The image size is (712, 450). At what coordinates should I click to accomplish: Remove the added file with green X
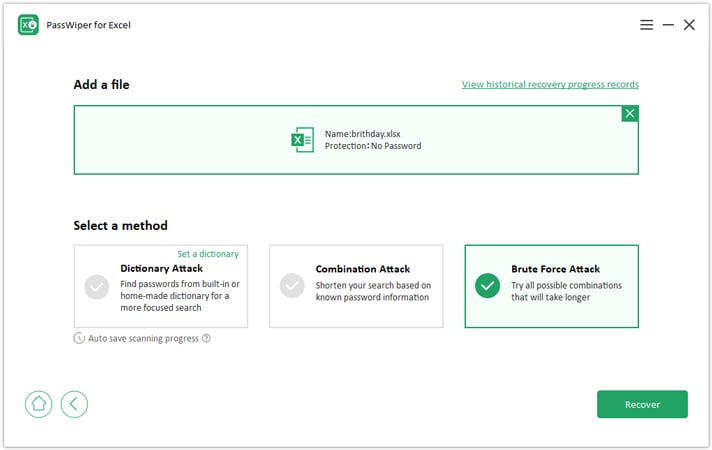pos(630,114)
